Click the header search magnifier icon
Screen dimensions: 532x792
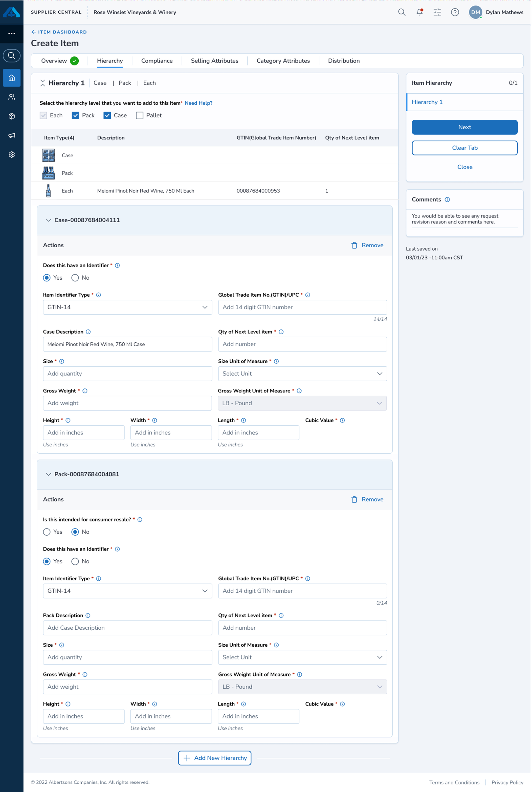(401, 12)
